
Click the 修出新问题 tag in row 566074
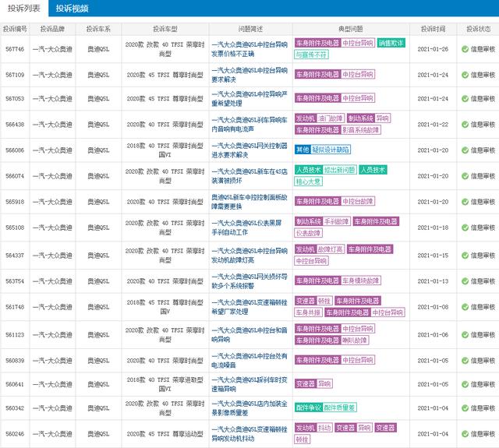[x=340, y=170]
